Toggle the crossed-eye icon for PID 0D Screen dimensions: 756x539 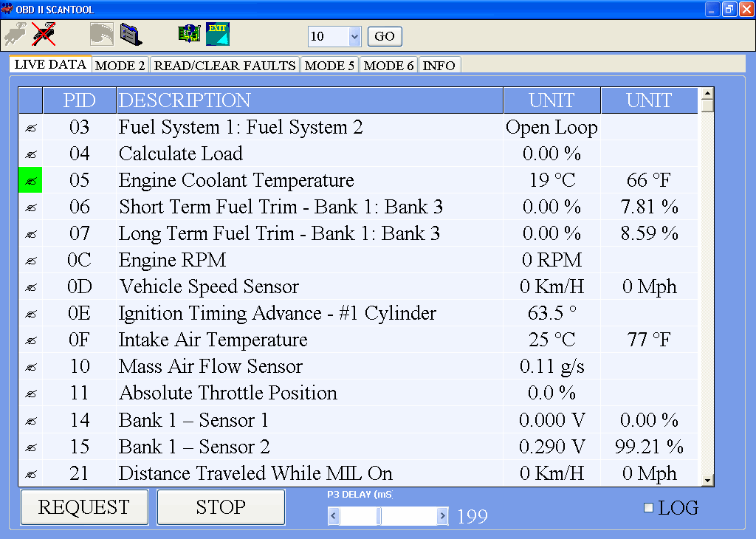pos(30,287)
